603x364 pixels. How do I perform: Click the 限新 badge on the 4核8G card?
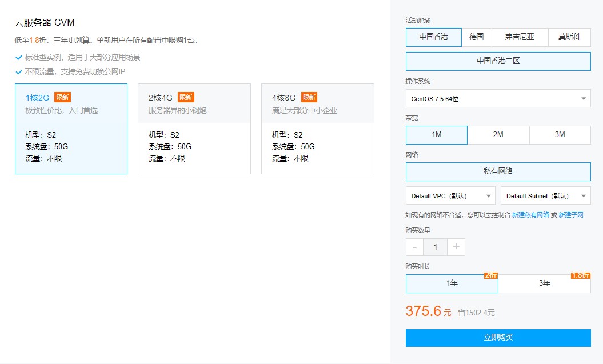(x=309, y=97)
